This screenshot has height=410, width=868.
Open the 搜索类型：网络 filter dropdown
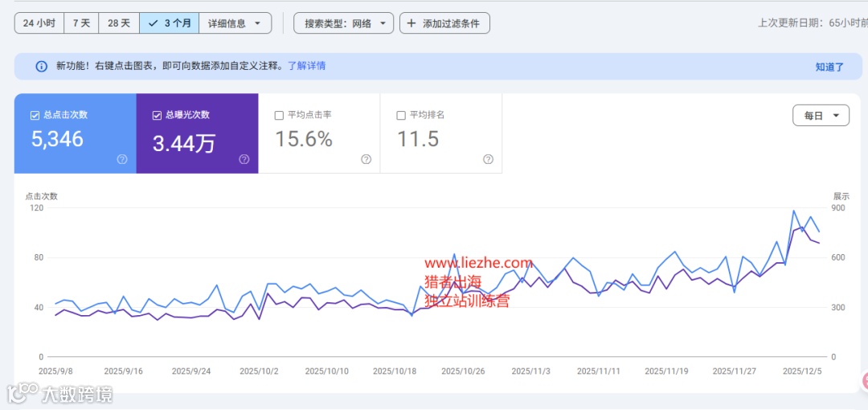click(344, 24)
